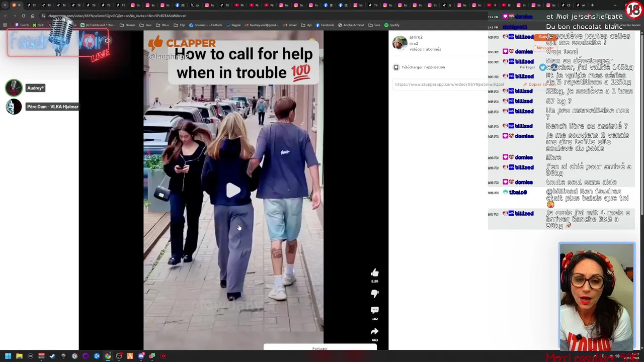Click the browser home icon

click(33, 16)
